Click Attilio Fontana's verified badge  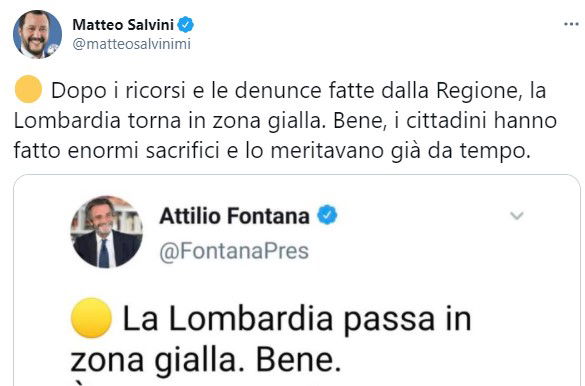tap(327, 215)
